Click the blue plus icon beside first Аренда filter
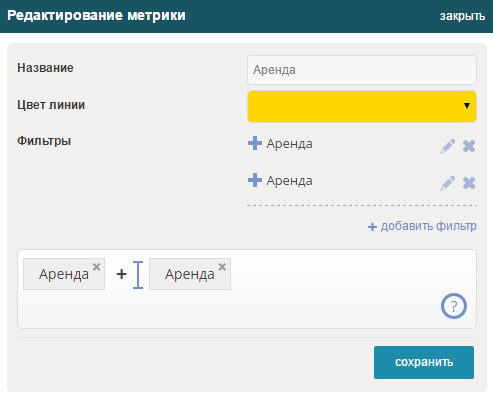493x399 pixels. pyautogui.click(x=255, y=143)
